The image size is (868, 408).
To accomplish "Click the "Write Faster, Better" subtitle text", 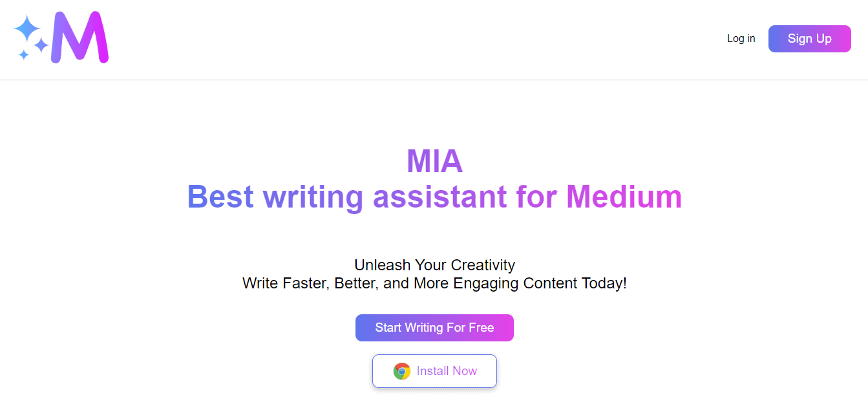I will (x=434, y=283).
